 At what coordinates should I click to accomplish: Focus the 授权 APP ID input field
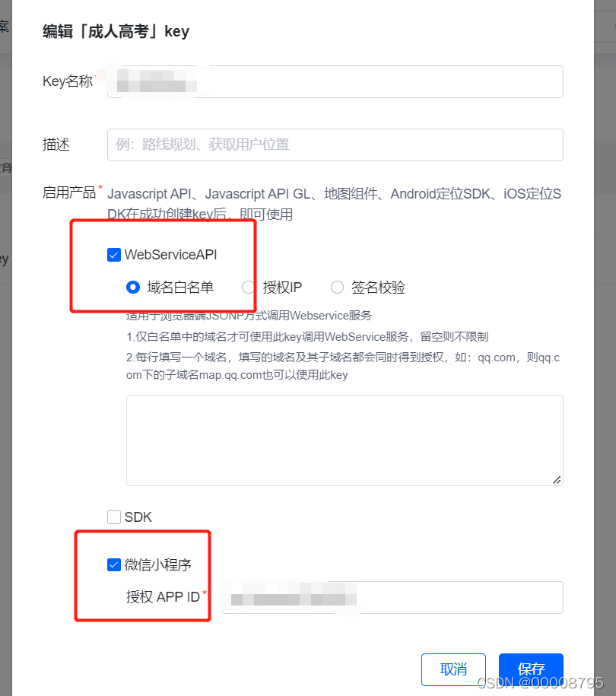[x=392, y=597]
